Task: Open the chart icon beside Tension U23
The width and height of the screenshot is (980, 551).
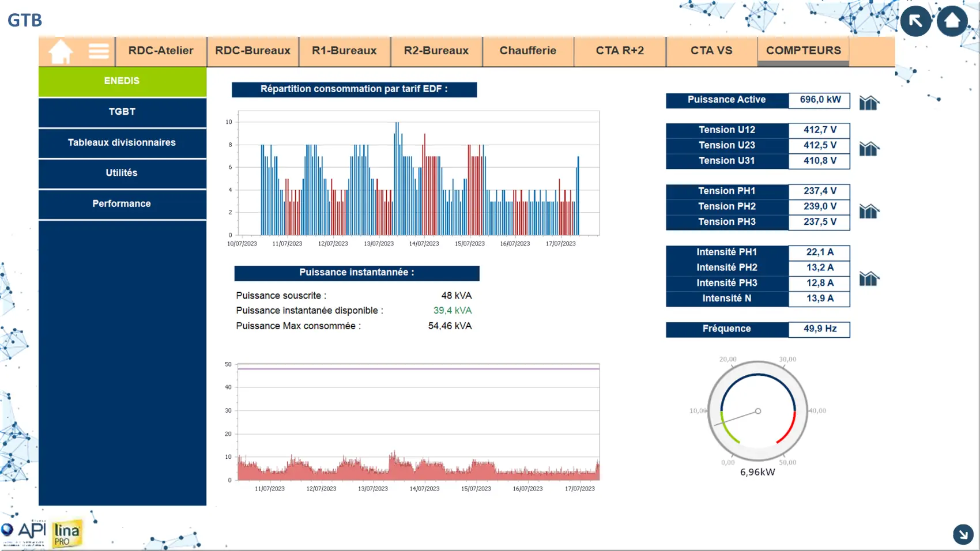Action: point(869,149)
